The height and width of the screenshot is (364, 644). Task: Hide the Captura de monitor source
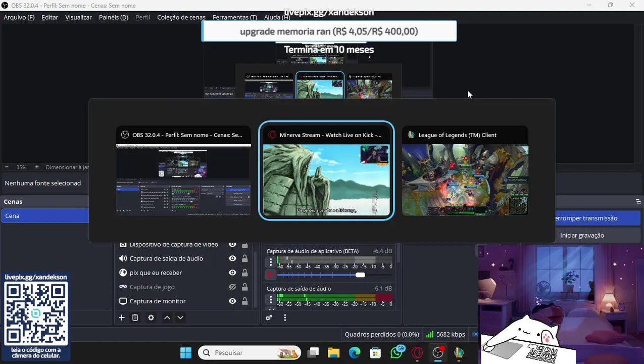click(232, 301)
